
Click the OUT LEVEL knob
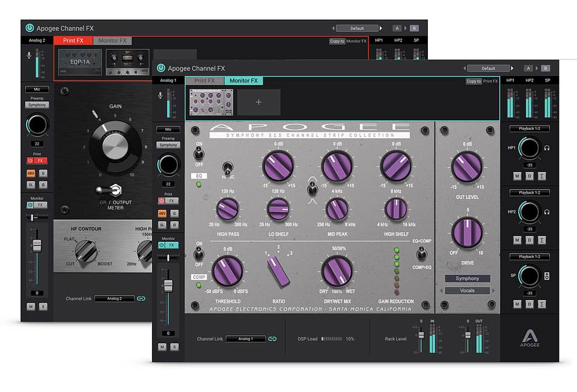click(467, 167)
